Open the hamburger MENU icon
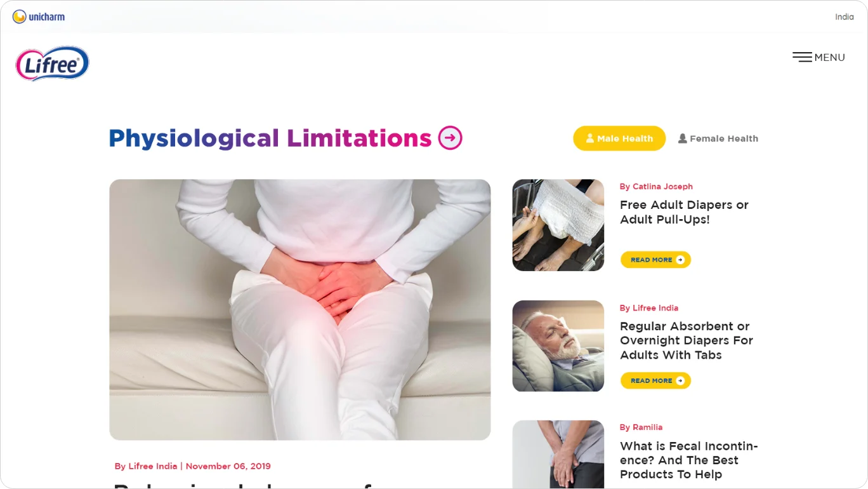The width and height of the screenshot is (868, 489). 803,57
